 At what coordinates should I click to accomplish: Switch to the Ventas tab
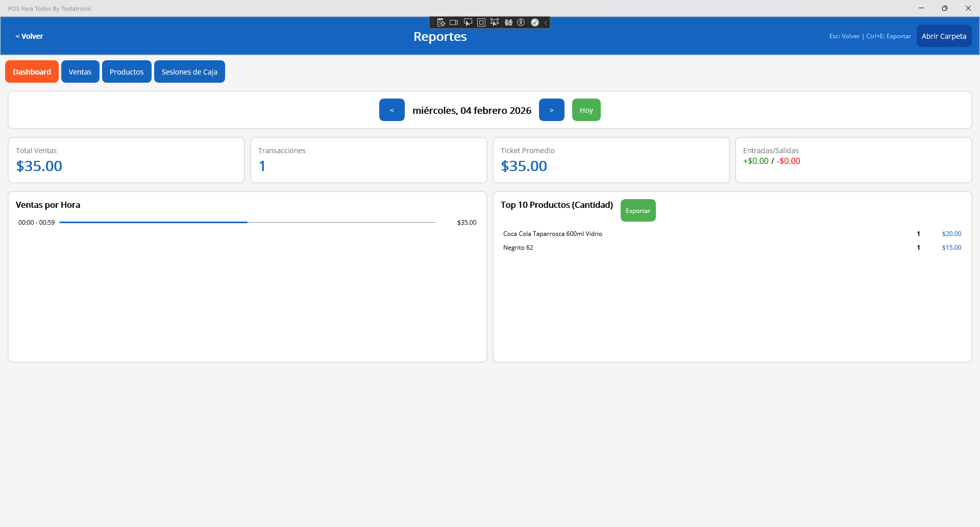click(80, 71)
